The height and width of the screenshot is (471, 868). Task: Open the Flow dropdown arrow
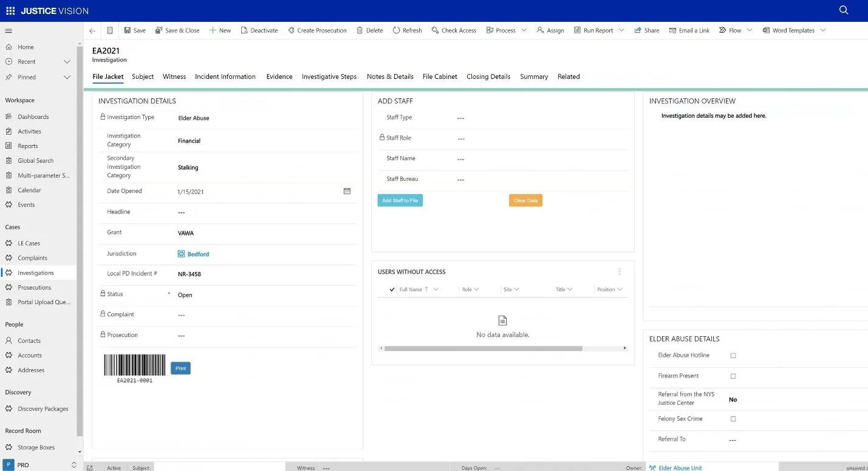click(750, 30)
